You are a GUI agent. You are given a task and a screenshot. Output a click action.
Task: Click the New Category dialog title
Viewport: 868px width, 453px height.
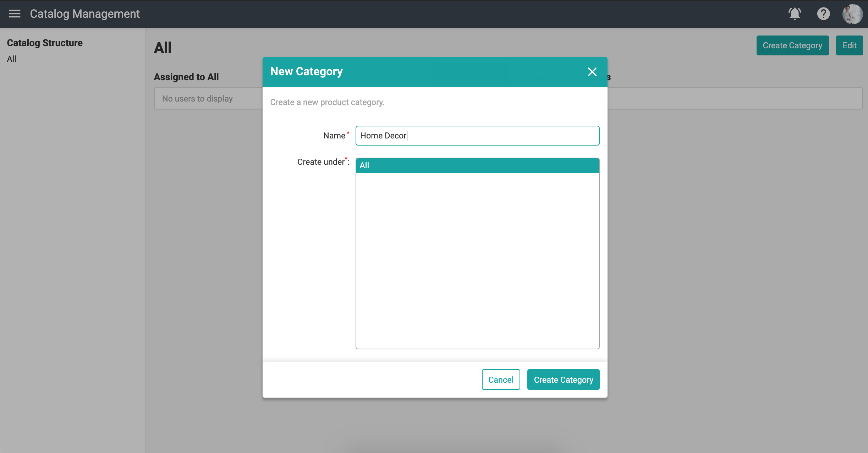[306, 72]
